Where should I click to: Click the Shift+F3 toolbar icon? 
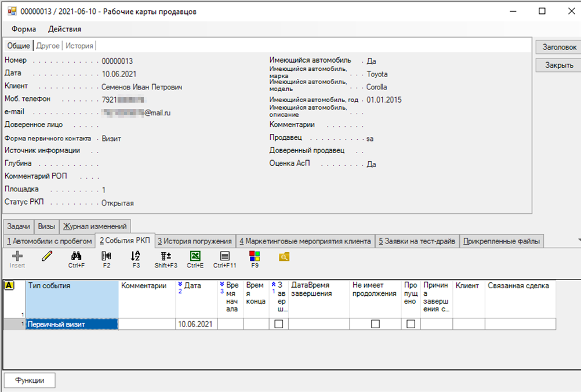point(166,256)
